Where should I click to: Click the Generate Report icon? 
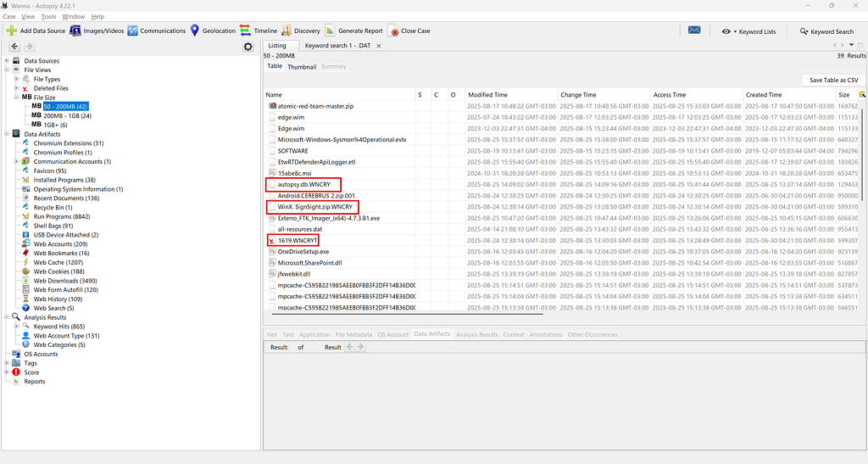click(x=330, y=31)
